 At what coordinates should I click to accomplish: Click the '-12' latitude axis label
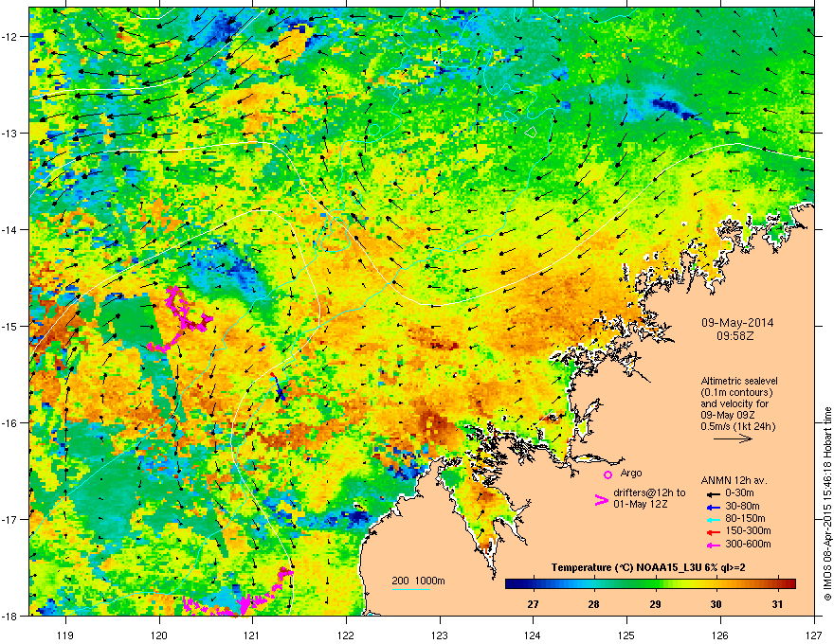tap(10, 36)
